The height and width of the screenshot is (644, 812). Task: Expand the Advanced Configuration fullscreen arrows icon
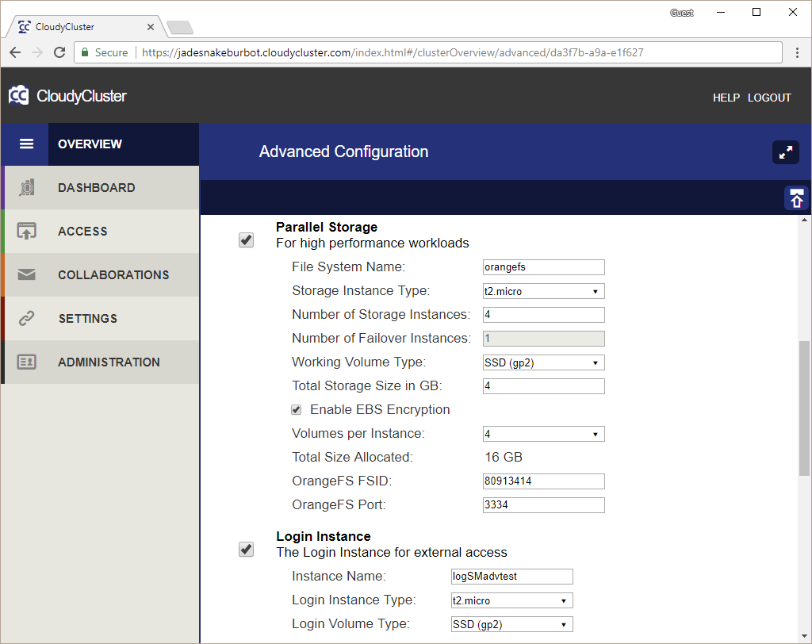click(785, 151)
